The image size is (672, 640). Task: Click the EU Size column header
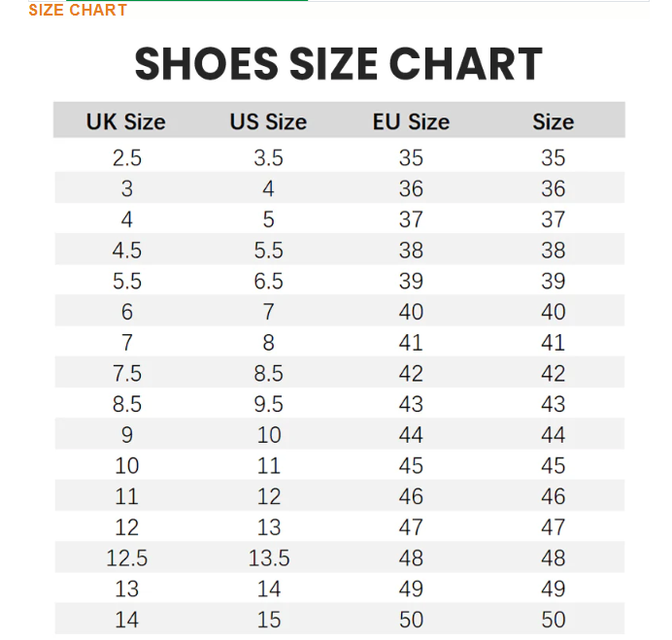411,122
